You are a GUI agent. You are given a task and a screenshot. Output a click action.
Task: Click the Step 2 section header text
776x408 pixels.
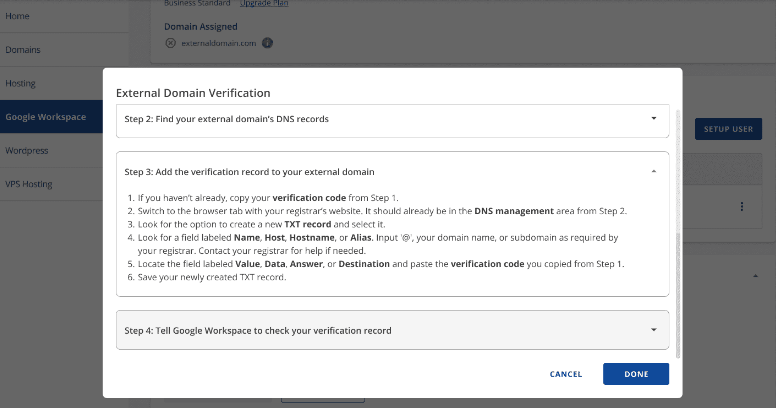[226, 119]
